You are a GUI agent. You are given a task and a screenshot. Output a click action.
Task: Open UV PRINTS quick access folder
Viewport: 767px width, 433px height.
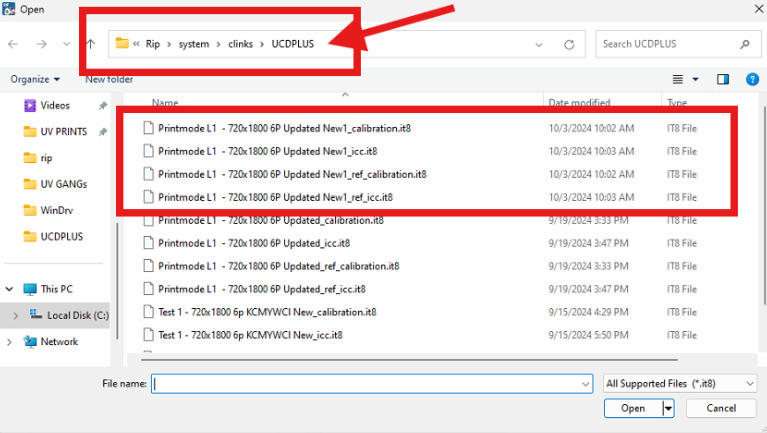point(64,132)
